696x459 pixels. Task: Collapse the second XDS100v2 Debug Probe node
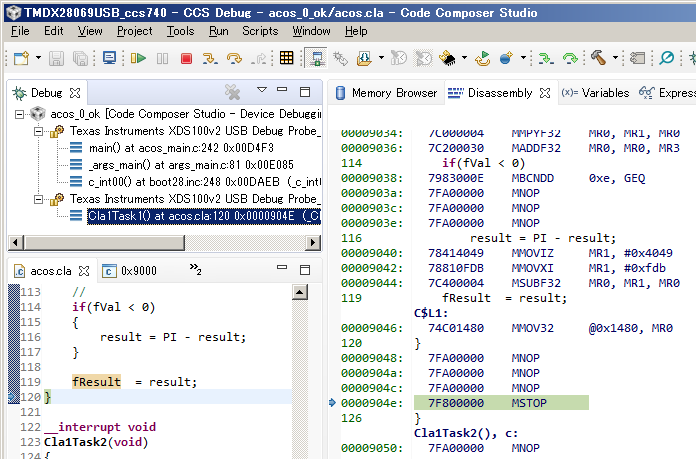(38, 199)
